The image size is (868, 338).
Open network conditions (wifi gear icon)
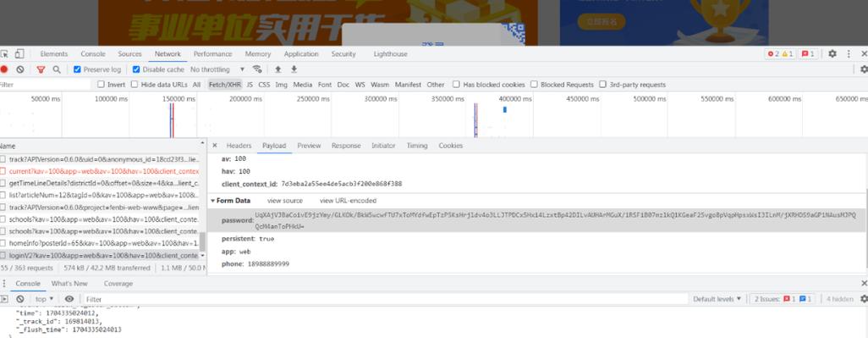click(x=257, y=69)
